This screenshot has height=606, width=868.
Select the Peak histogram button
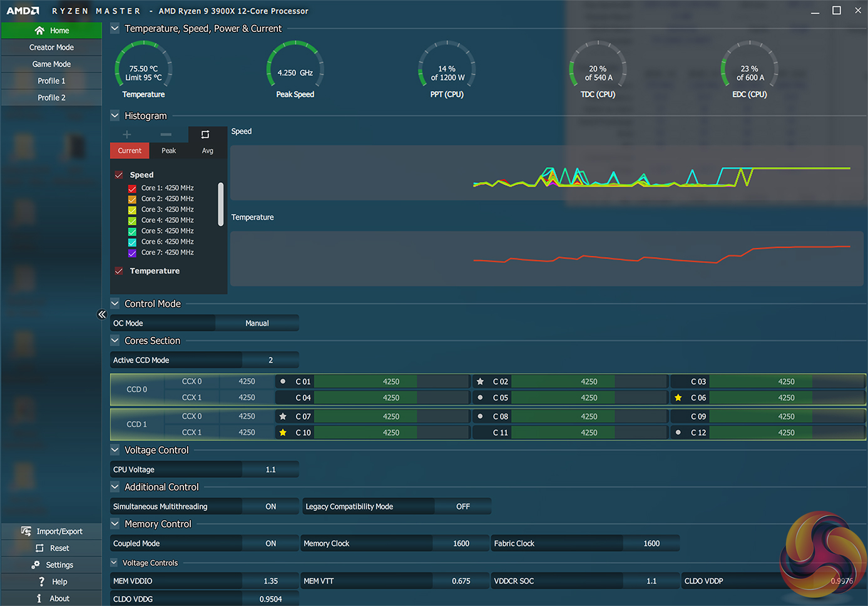pos(168,151)
